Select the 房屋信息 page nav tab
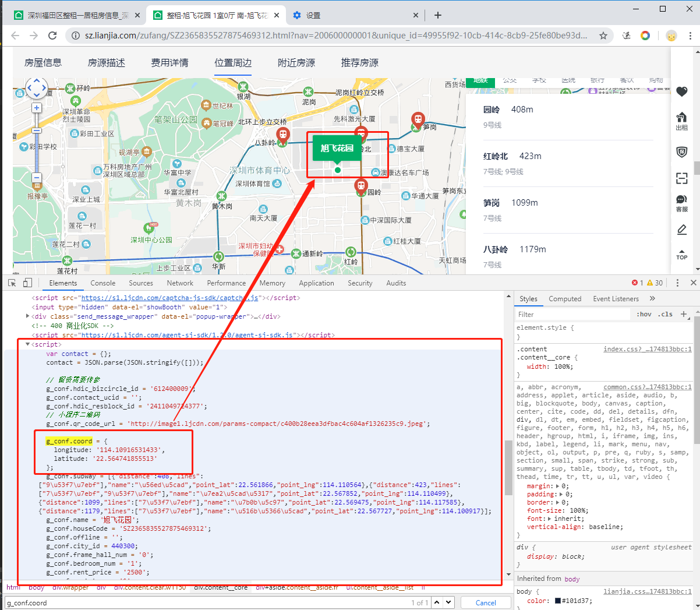Viewport: 700px width, 610px height. [43, 62]
